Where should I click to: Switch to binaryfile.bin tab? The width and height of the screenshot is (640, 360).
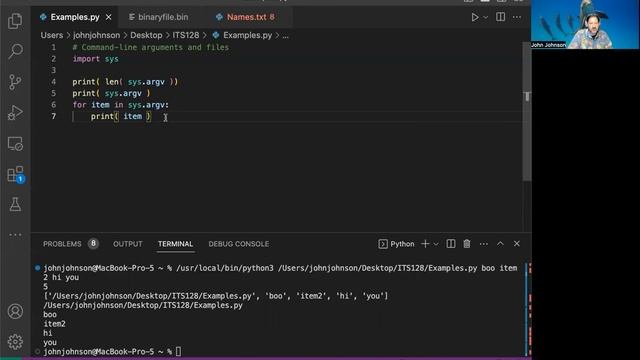[159, 17]
